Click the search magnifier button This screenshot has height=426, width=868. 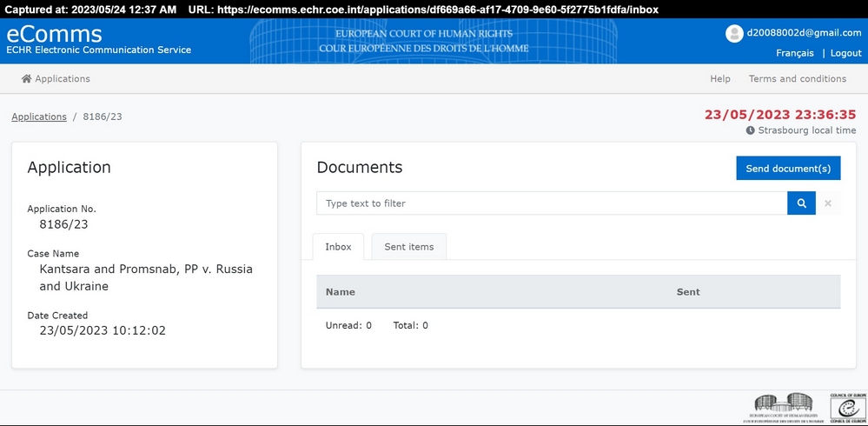[x=801, y=203]
